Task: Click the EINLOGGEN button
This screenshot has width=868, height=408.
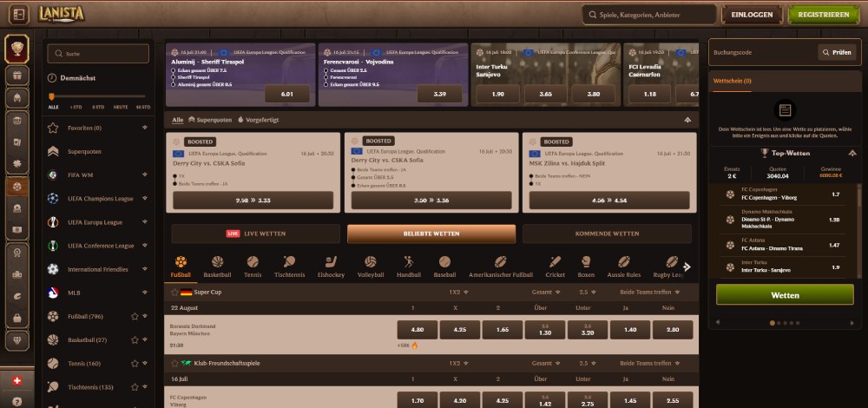Action: (x=752, y=15)
